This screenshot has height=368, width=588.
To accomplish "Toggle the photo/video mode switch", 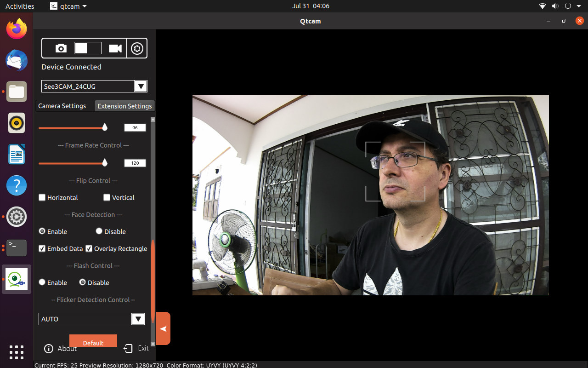I will click(x=88, y=48).
